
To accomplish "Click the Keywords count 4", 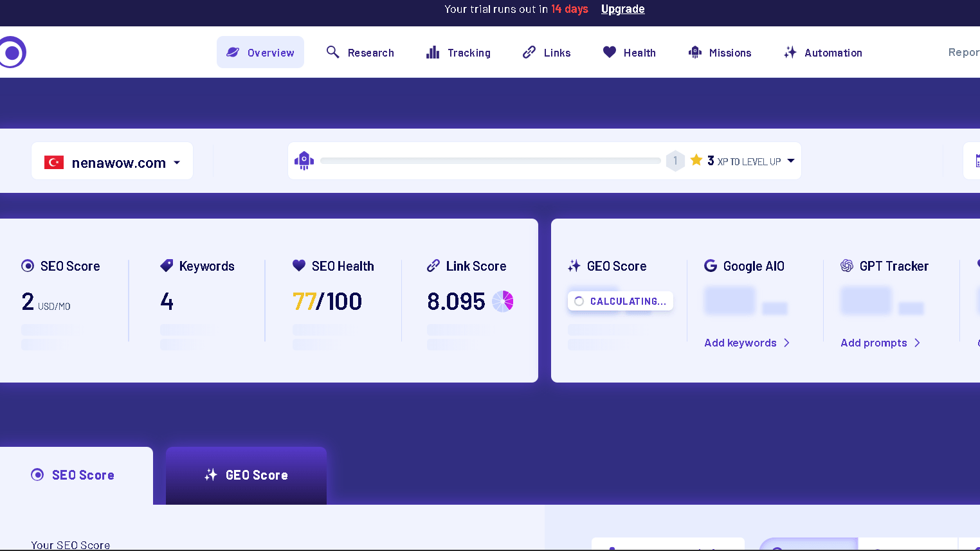I will (x=167, y=302).
